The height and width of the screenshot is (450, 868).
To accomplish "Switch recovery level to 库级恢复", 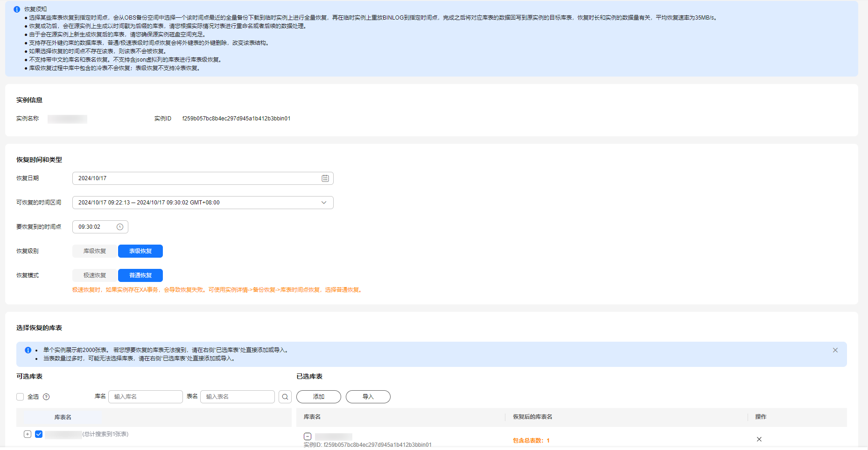I will [x=95, y=251].
